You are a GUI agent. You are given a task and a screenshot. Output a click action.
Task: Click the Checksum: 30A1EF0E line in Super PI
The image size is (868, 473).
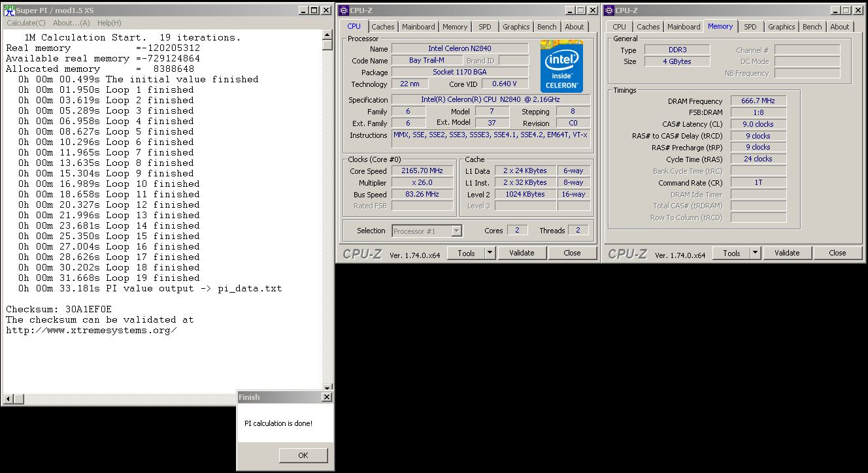[59, 309]
